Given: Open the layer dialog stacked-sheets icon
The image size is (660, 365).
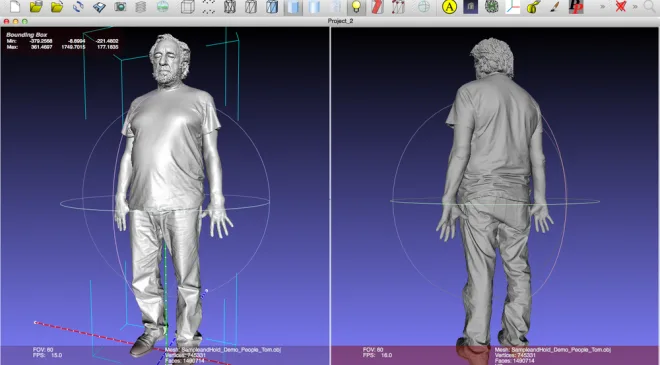Looking at the screenshot, I should point(141,6).
